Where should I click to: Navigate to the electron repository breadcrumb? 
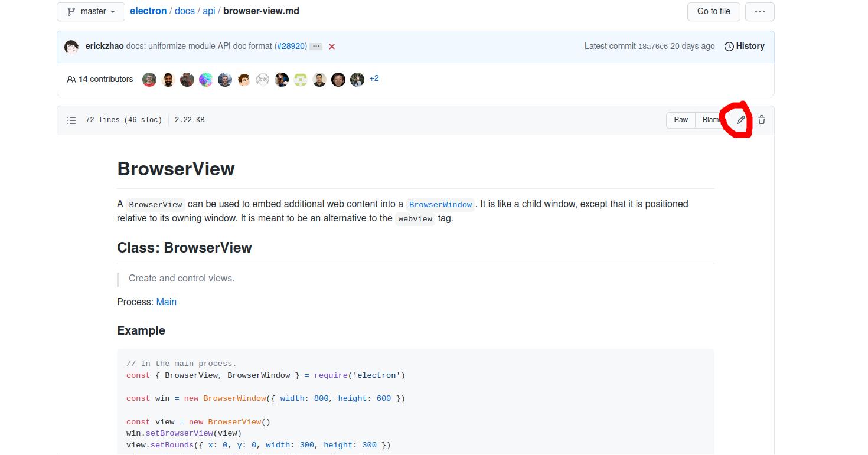pyautogui.click(x=148, y=11)
